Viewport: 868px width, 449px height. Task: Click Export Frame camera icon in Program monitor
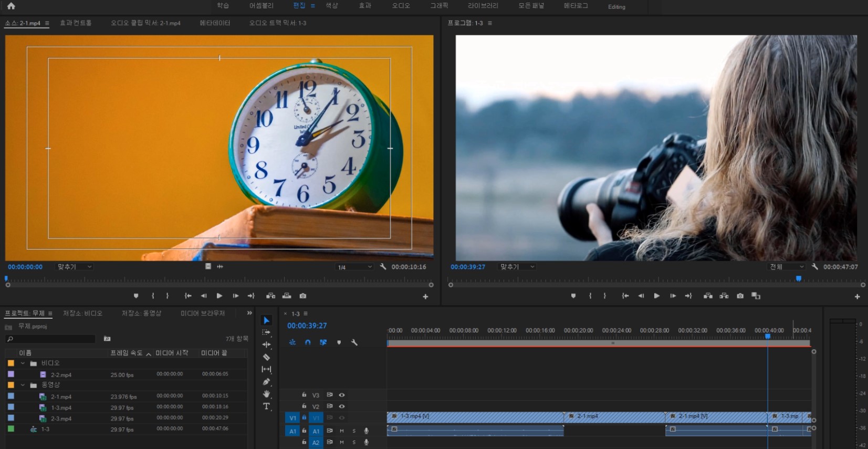(x=740, y=296)
